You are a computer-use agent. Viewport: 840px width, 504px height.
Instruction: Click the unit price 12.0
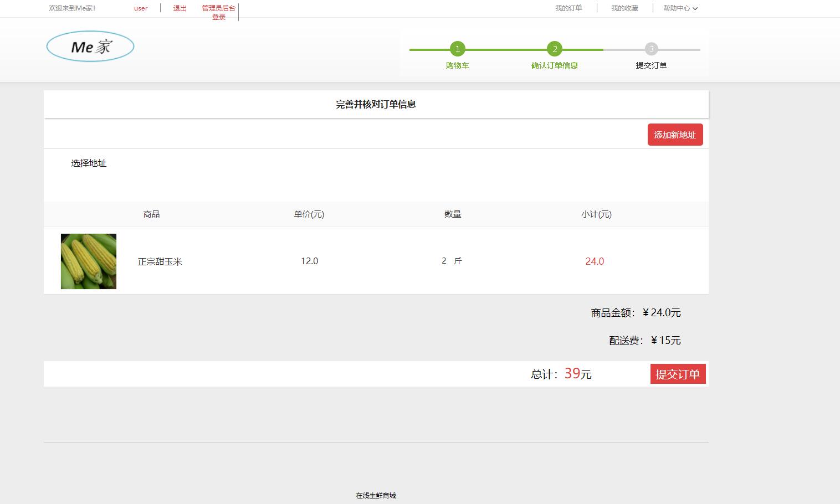point(310,261)
